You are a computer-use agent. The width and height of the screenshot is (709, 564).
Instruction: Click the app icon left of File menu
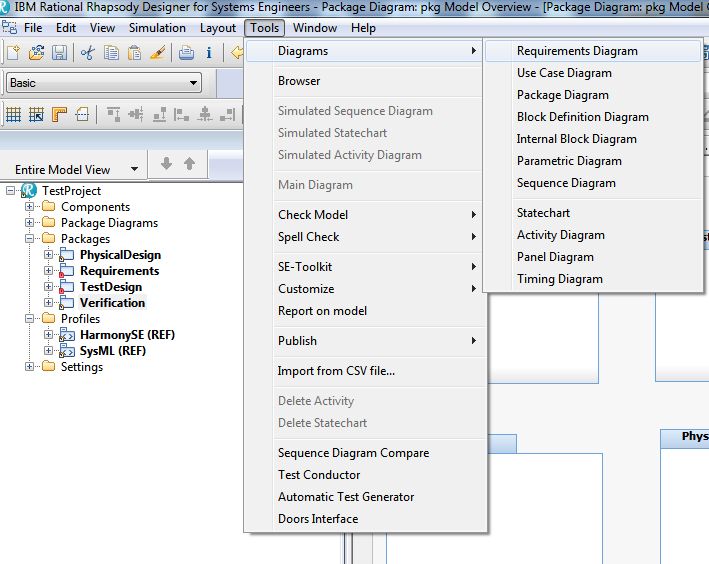pos(9,28)
